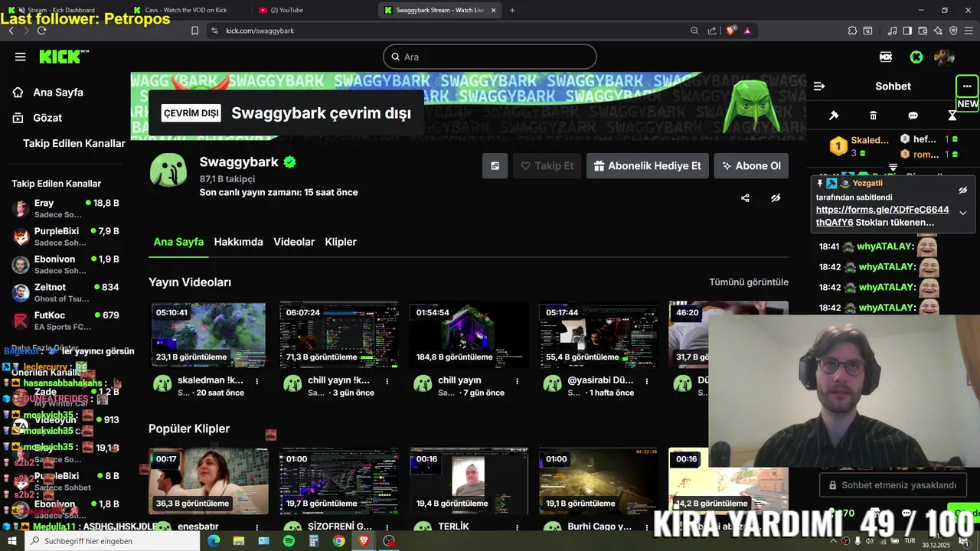Screen dimensions: 980x551
Task: Open Brave Wallet icon
Action: [x=923, y=31]
